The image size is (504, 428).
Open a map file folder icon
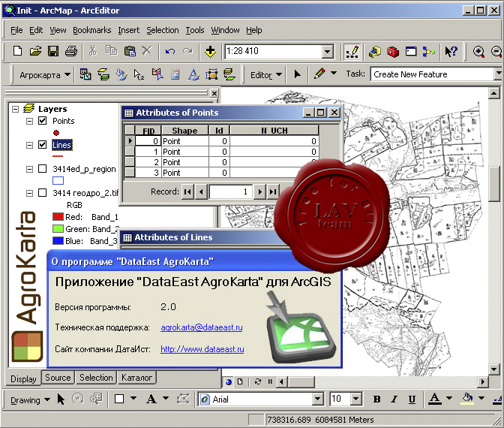35,51
